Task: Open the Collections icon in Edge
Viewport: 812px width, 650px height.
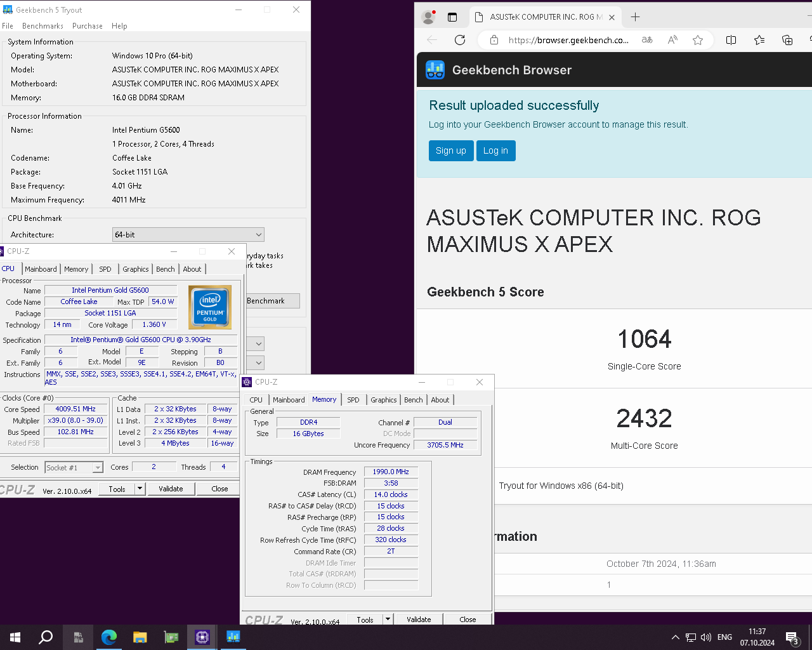Action: 787,40
